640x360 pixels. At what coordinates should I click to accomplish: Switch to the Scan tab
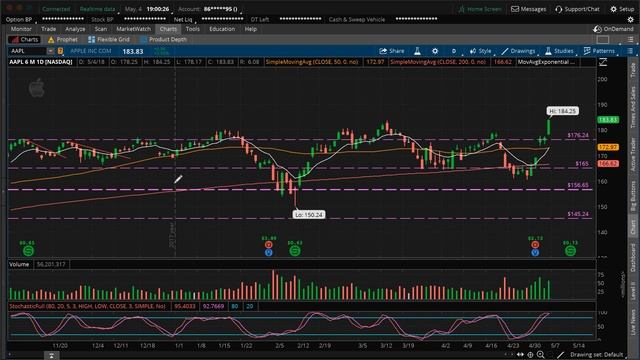[101, 29]
